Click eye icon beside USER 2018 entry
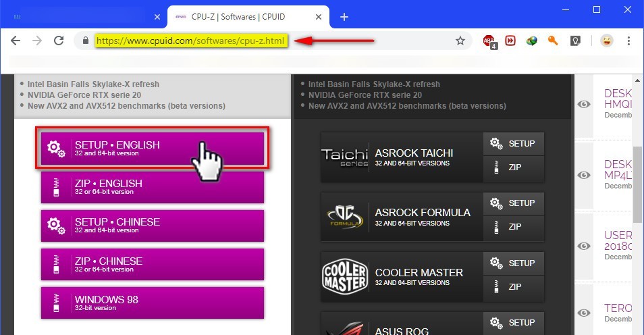Screen dimensions: 644x335 coord(584,246)
